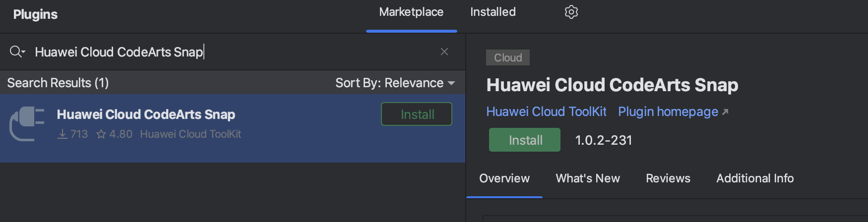Open the Sort By Relevance dropdown
The height and width of the screenshot is (222, 868).
click(395, 83)
